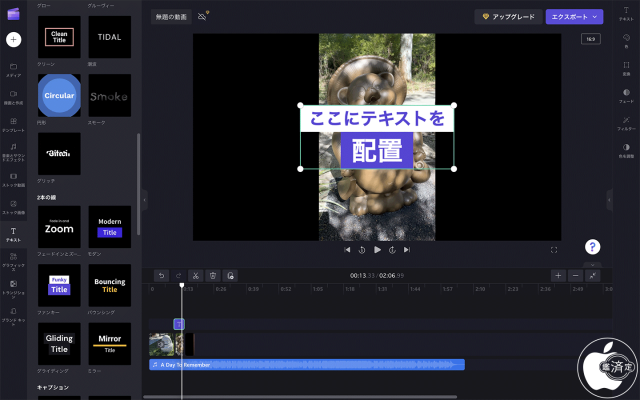
Task: Redo the last action
Action: [178, 276]
